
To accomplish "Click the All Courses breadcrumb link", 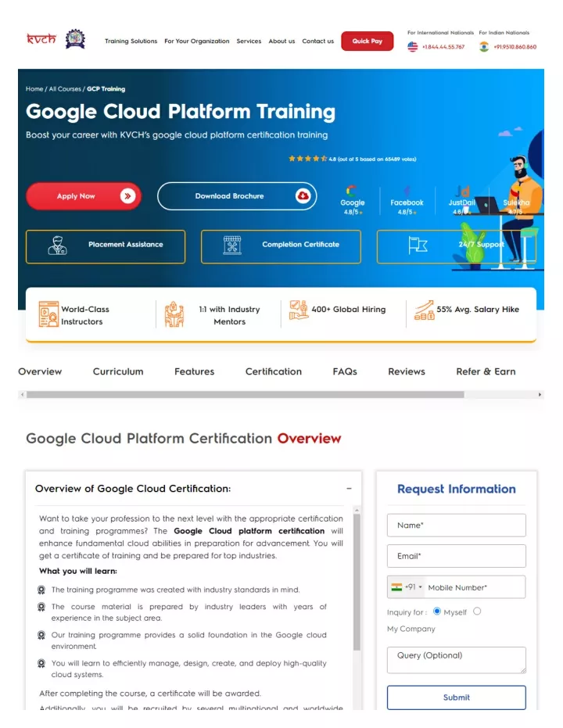I will [x=65, y=88].
